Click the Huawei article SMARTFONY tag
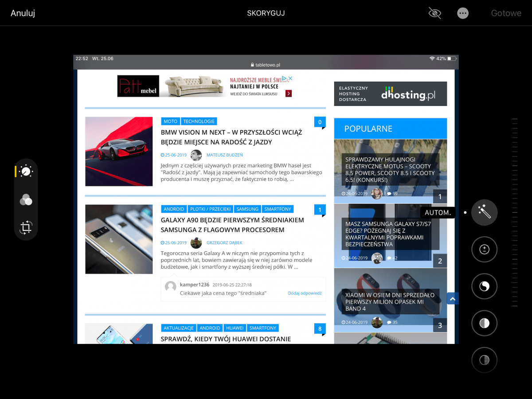The width and height of the screenshot is (532, 399). [263, 328]
